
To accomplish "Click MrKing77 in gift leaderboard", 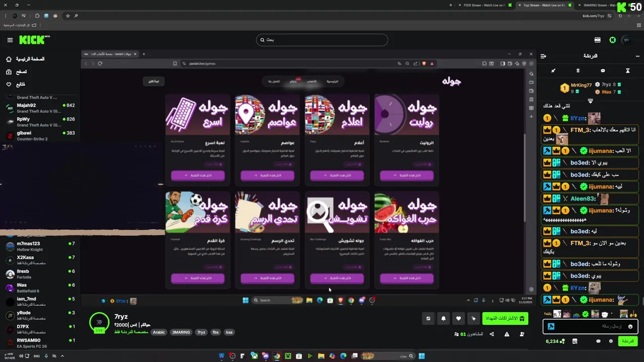I will [x=581, y=85].
